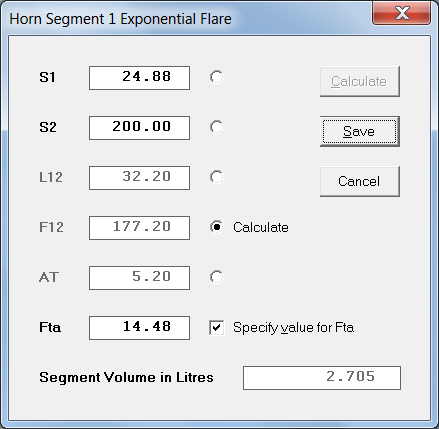Uncheck Specify value for Fta checkbox
The image size is (439, 429).
point(217,327)
